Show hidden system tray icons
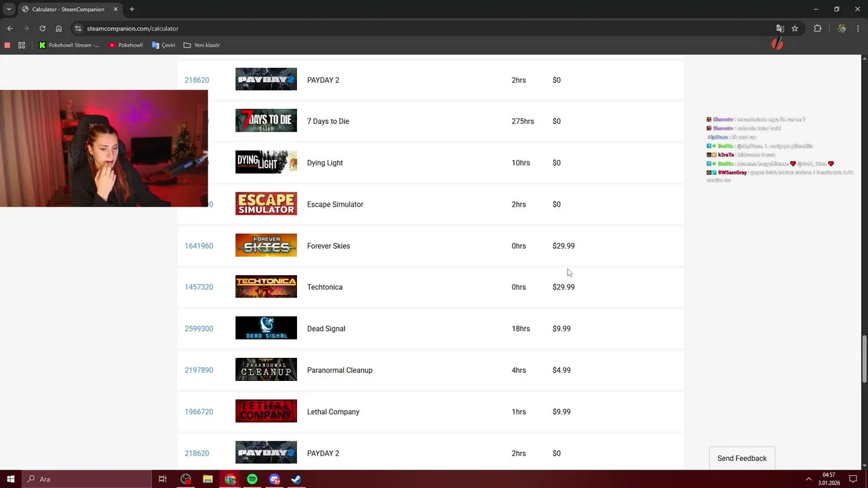Image resolution: width=868 pixels, height=488 pixels. [808, 479]
